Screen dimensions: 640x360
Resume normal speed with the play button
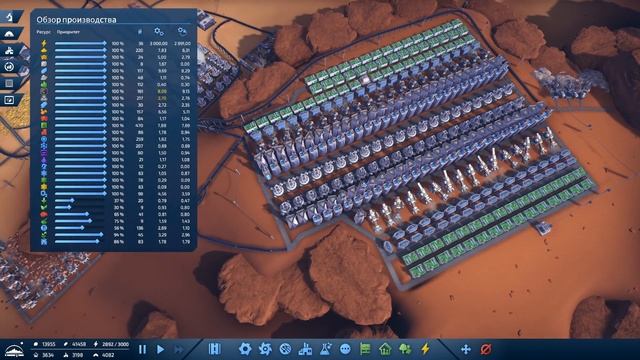(160, 349)
